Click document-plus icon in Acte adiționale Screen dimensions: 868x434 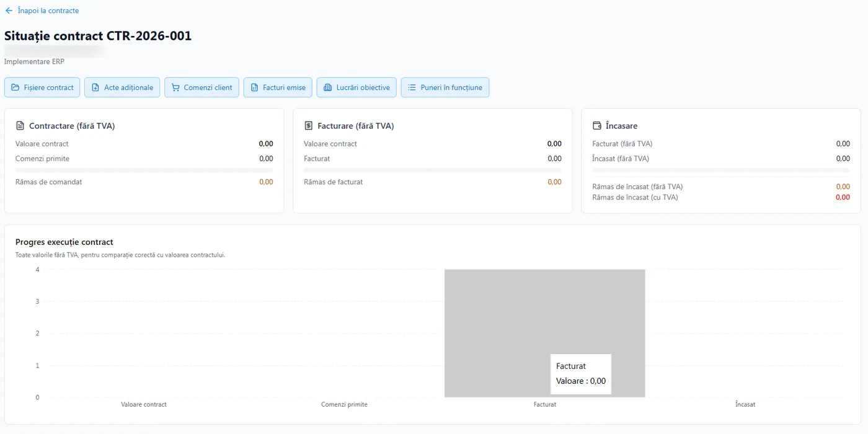point(95,87)
